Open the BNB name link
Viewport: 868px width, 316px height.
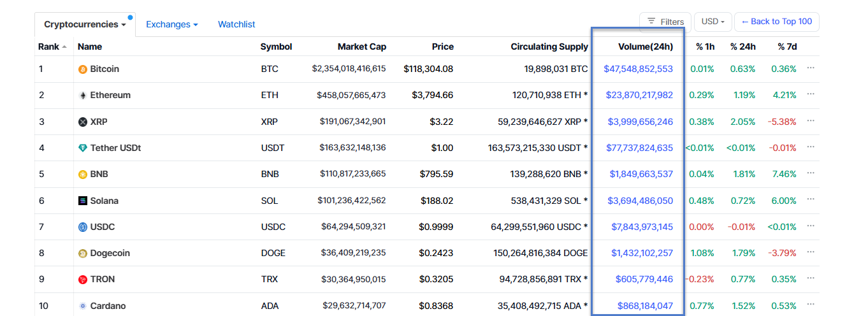(x=100, y=174)
